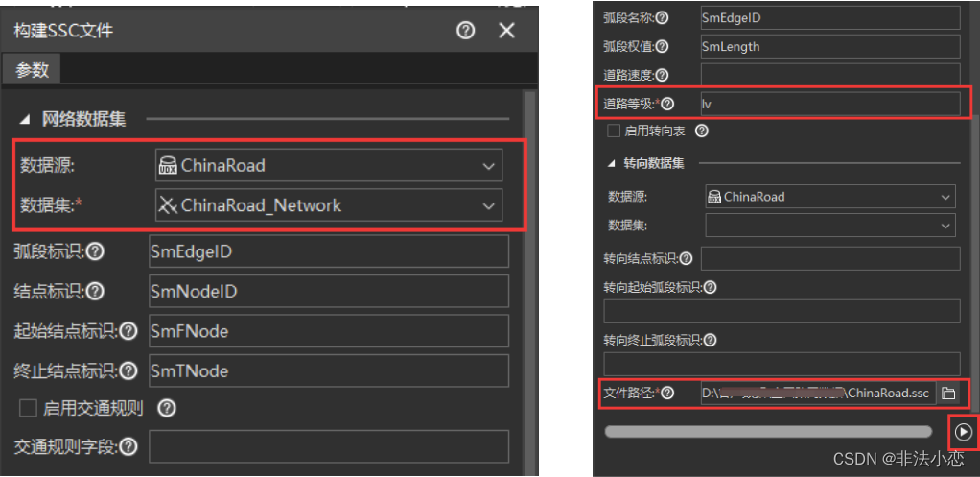Click help icon beside 结点标识
Image resolution: width=980 pixels, height=477 pixels.
95,291
